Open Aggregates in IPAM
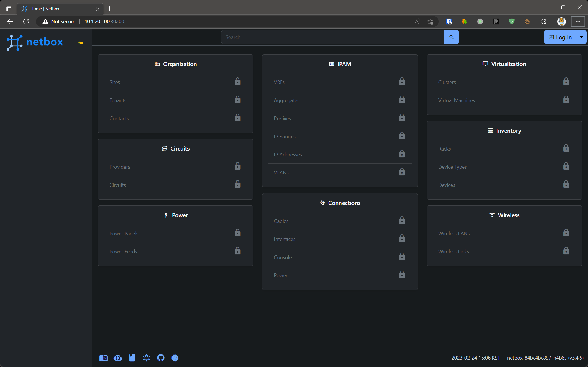 coord(286,100)
